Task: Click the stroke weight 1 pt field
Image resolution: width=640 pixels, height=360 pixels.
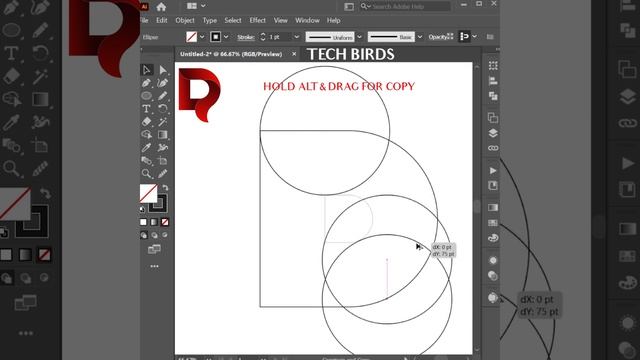Action: (280, 37)
